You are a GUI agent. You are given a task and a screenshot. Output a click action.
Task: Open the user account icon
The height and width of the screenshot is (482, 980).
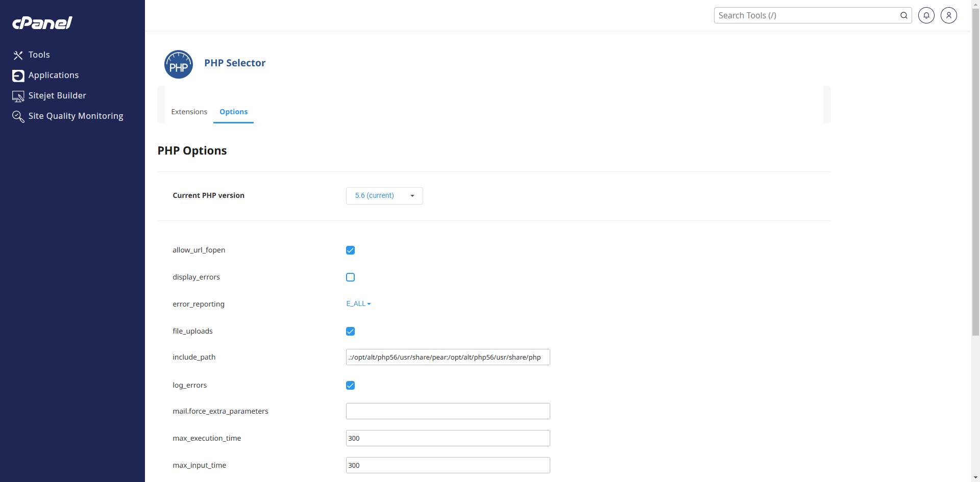[949, 15]
